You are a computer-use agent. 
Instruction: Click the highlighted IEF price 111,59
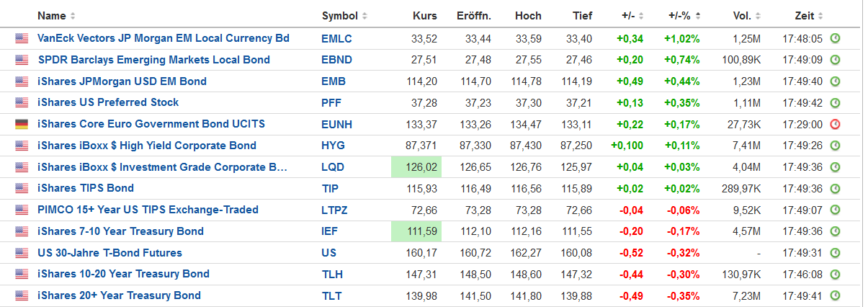point(416,231)
